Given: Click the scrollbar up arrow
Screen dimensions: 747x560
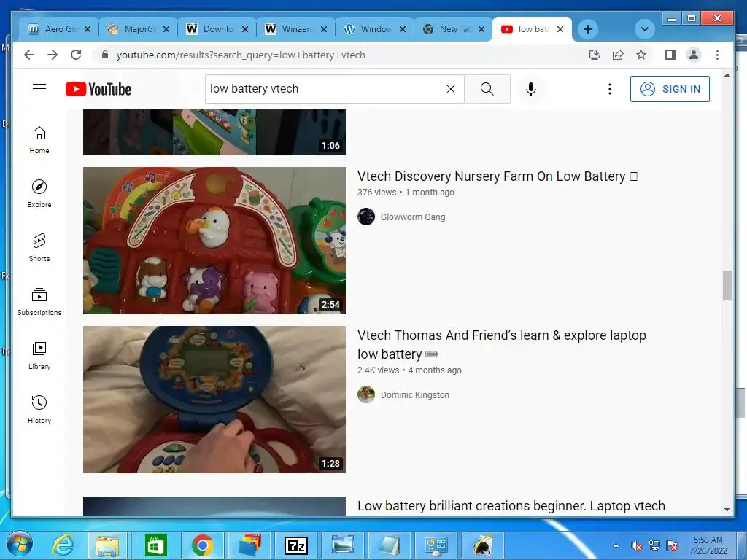Looking at the screenshot, I should coord(727,75).
